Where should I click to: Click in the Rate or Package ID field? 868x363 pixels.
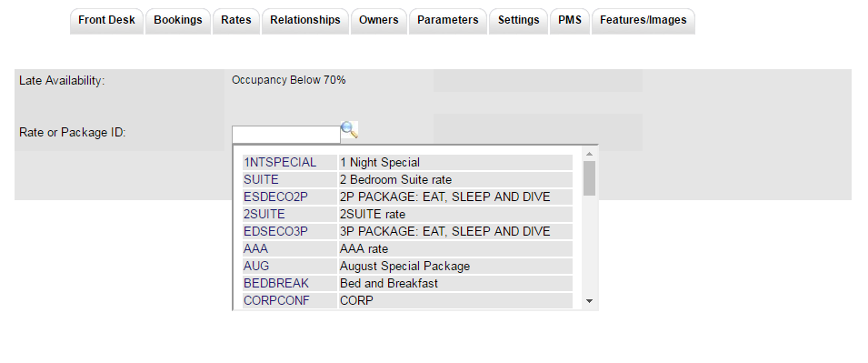pyautogui.click(x=285, y=135)
